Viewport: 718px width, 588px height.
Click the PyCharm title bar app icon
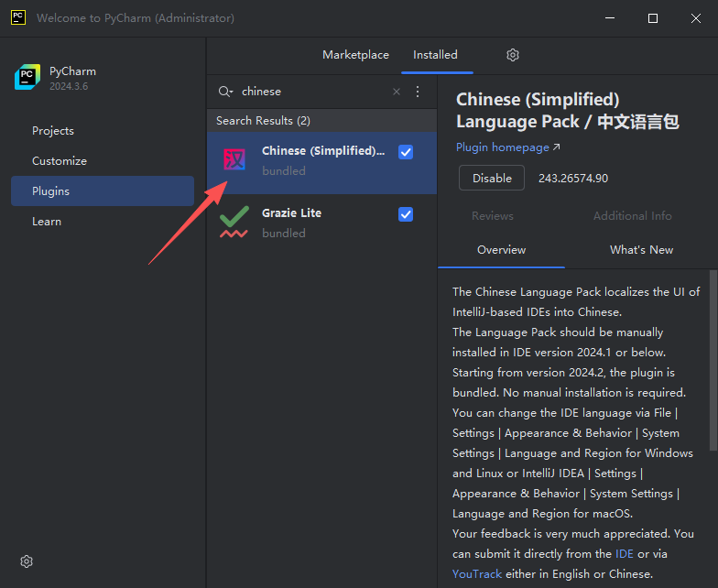pyautogui.click(x=18, y=18)
